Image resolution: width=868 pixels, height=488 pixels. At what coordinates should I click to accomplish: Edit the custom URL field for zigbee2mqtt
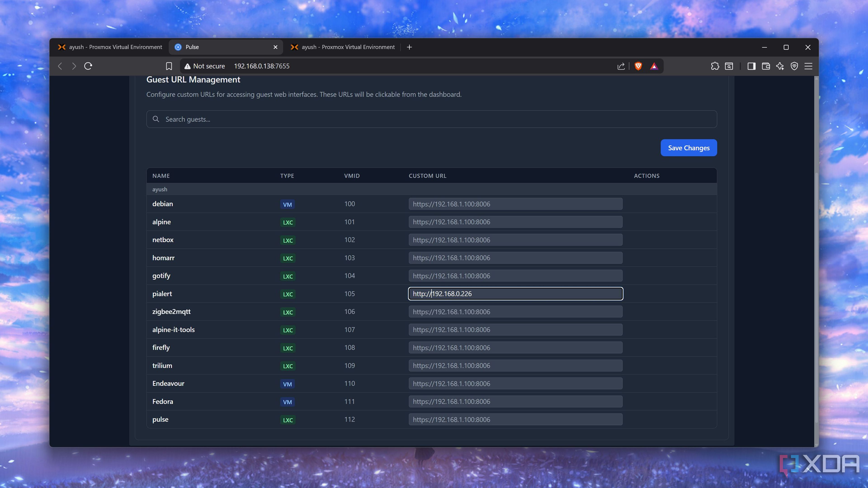point(515,312)
